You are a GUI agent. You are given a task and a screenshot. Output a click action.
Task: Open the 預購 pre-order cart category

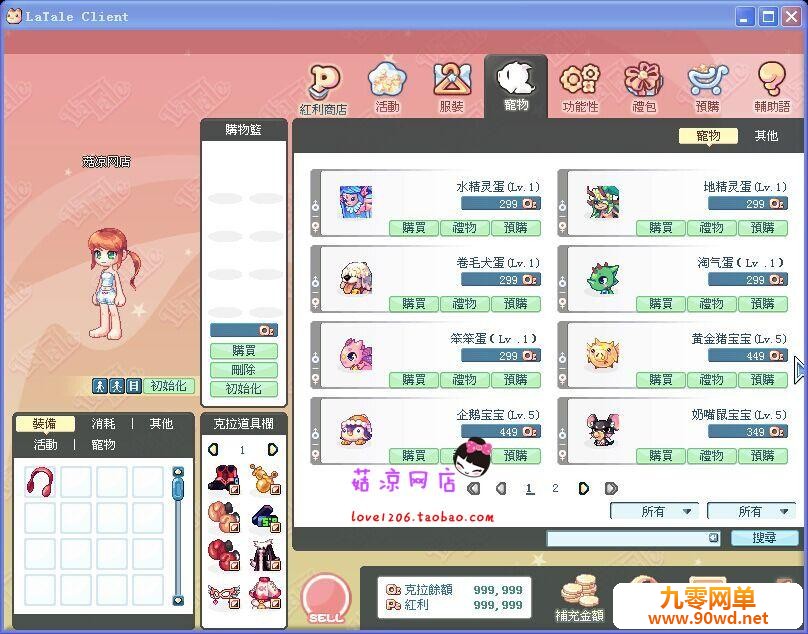[x=708, y=88]
